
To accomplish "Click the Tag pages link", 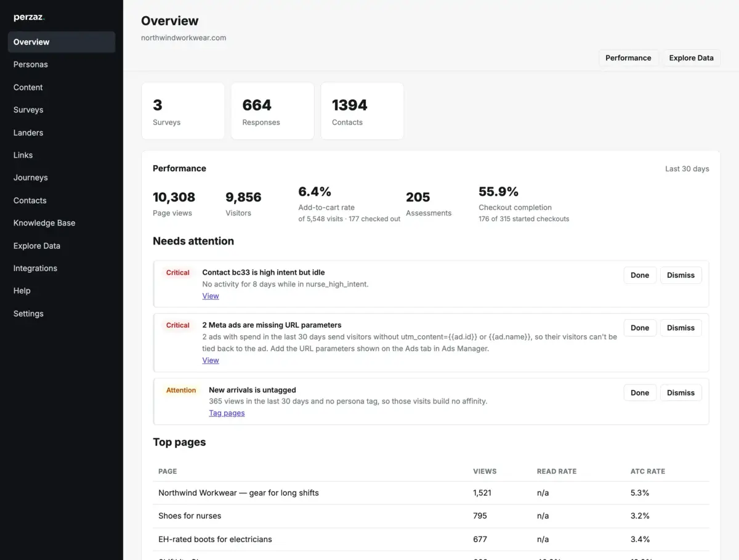I will pos(227,413).
